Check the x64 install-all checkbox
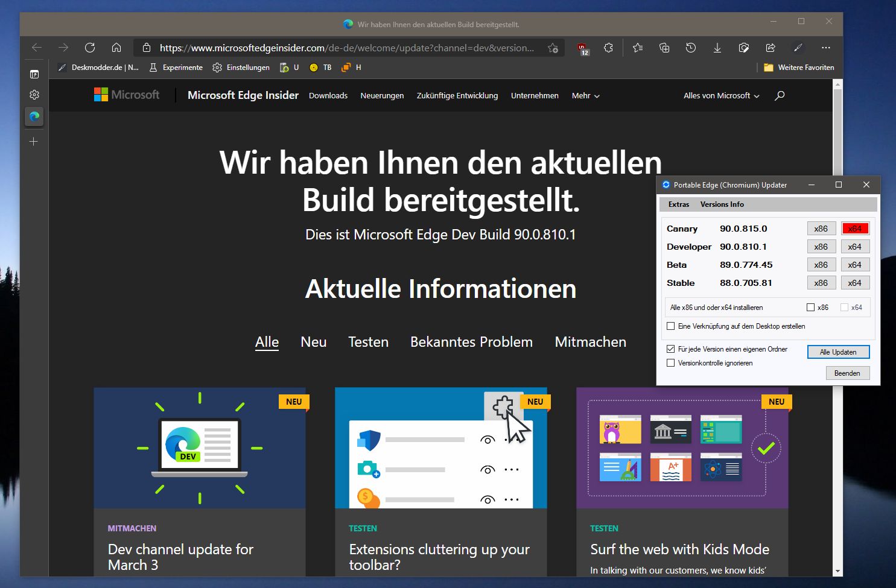The width and height of the screenshot is (896, 588). [845, 308]
